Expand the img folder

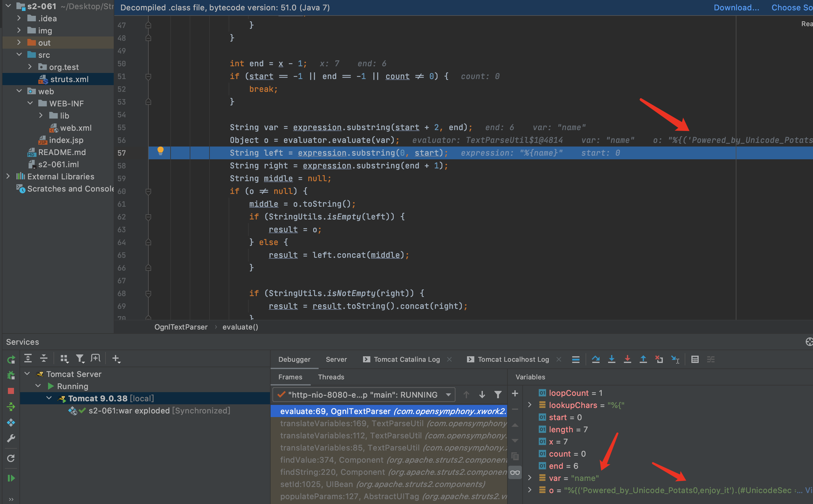[19, 30]
